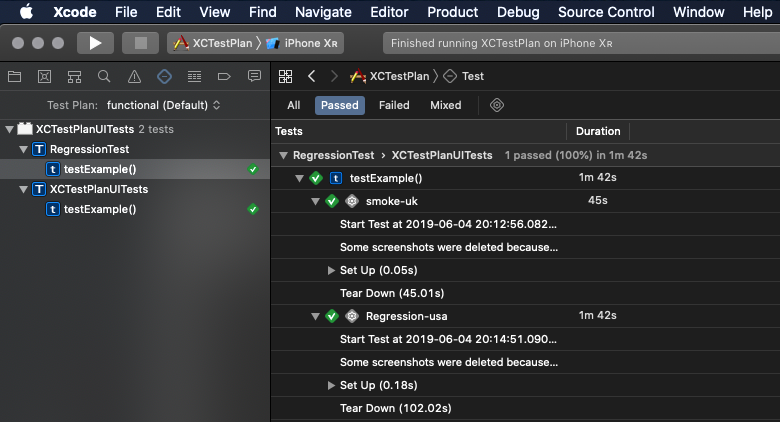Switch to the Mixed filter
The image size is (780, 422).
coord(445,105)
